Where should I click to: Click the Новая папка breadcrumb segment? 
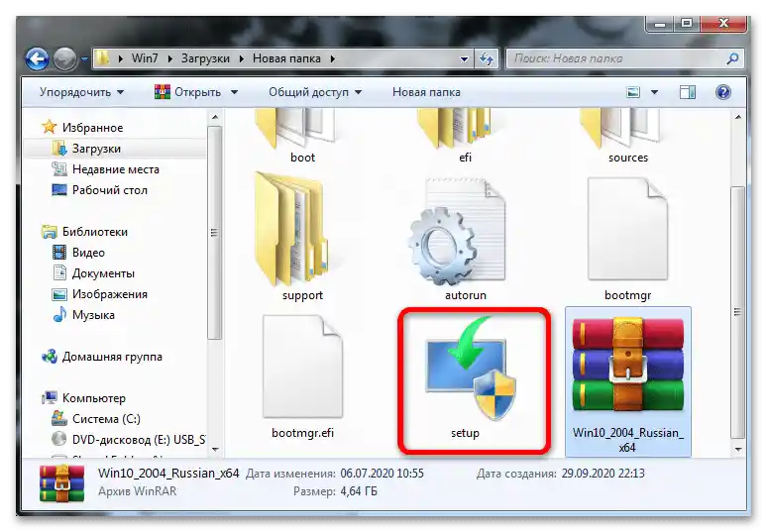pyautogui.click(x=286, y=58)
